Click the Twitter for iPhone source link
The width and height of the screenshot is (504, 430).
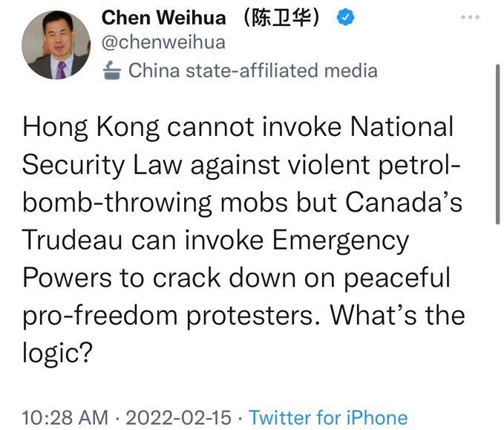click(x=328, y=417)
